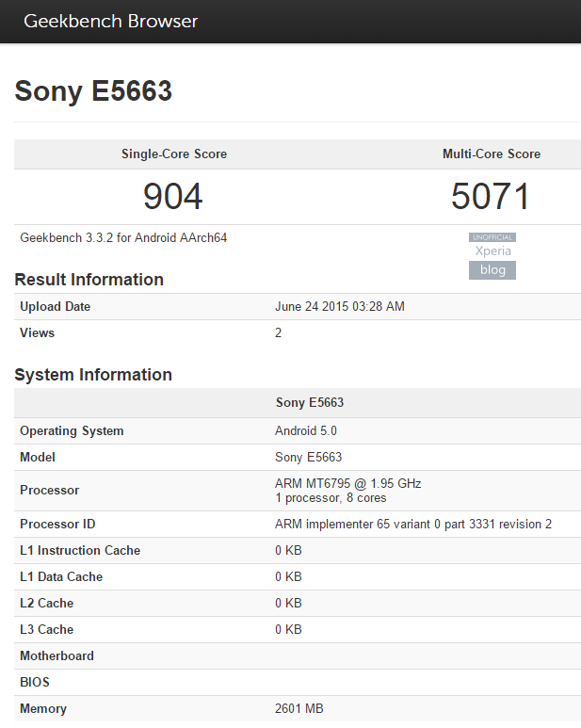Screen dimensions: 581x728
Task: Click the Sony E5663 system table header
Action: coord(310,403)
